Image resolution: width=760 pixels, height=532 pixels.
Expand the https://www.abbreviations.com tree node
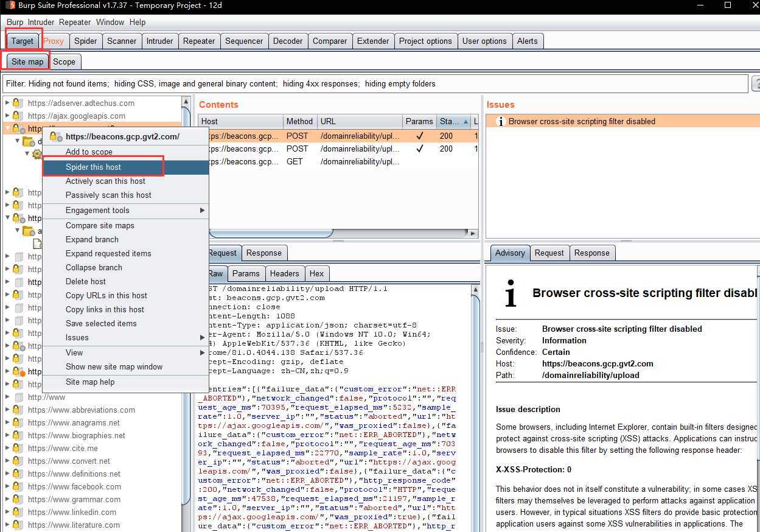click(7, 410)
